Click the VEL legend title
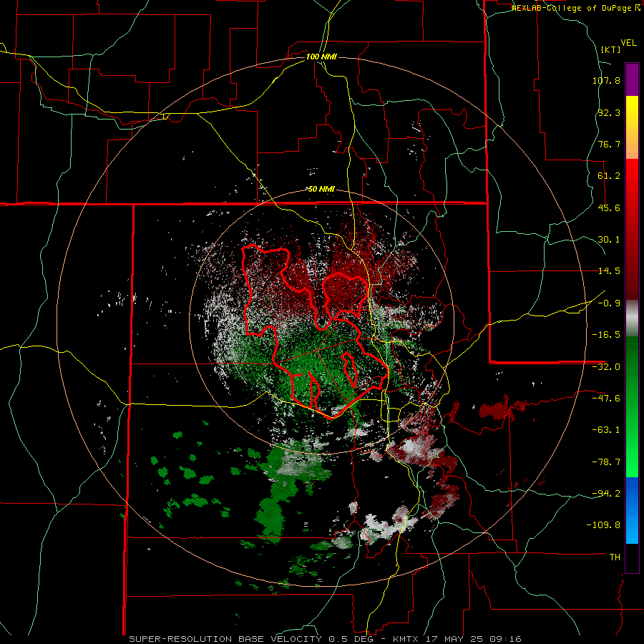644x644 pixels. (x=628, y=43)
